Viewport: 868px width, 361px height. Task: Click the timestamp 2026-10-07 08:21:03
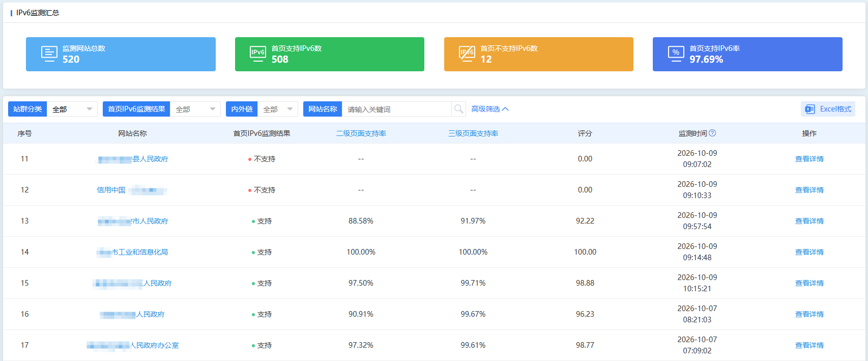697,314
